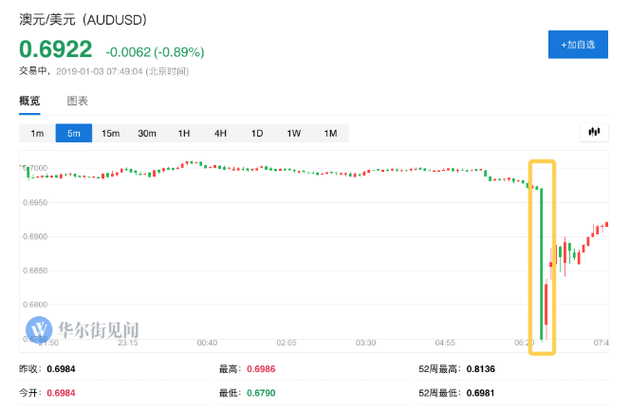Open the 图表 tab
The image size is (630, 410).
point(77,101)
